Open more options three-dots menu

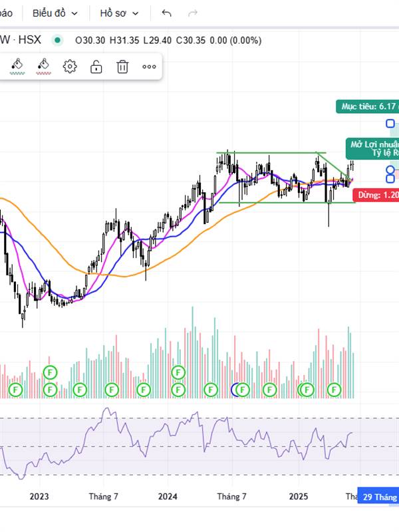point(149,66)
